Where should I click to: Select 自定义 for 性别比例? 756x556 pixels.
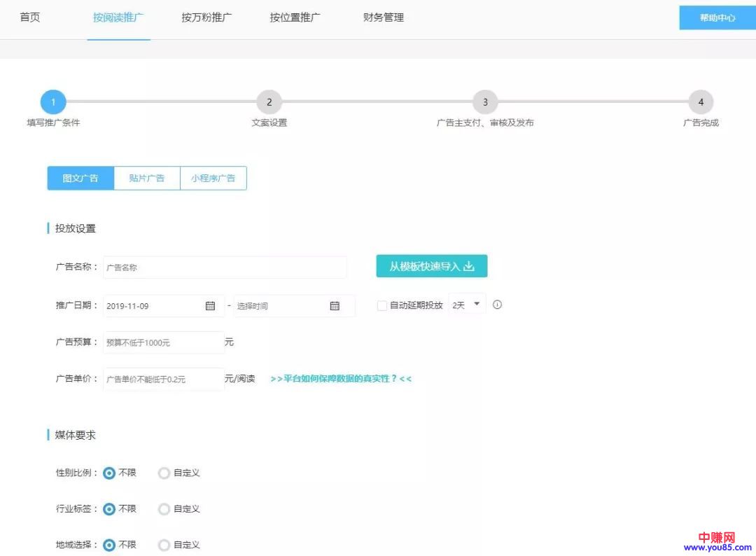[x=164, y=473]
